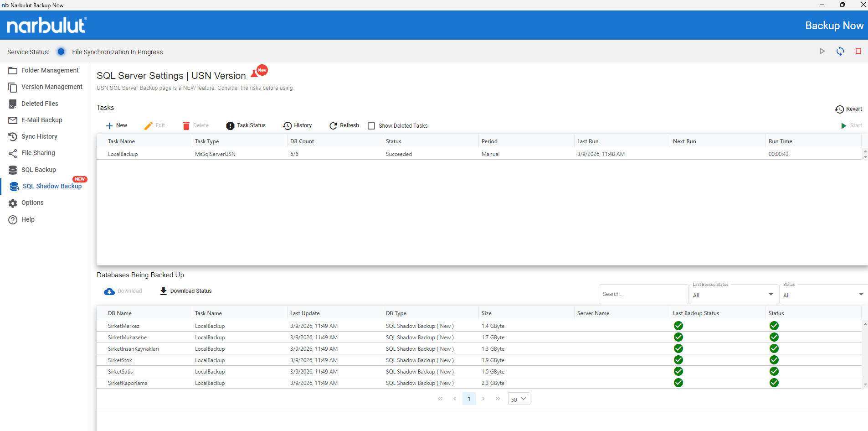Click the red stop service icon
868x431 pixels.
coord(858,52)
